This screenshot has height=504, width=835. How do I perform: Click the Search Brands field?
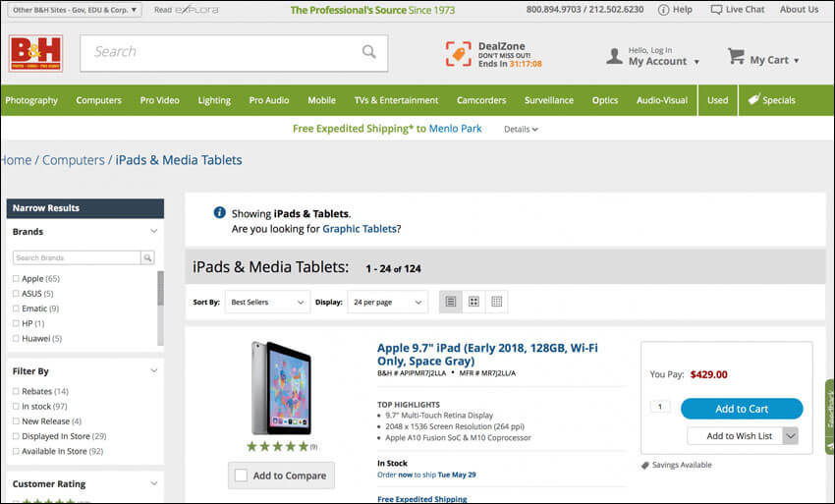coord(77,257)
